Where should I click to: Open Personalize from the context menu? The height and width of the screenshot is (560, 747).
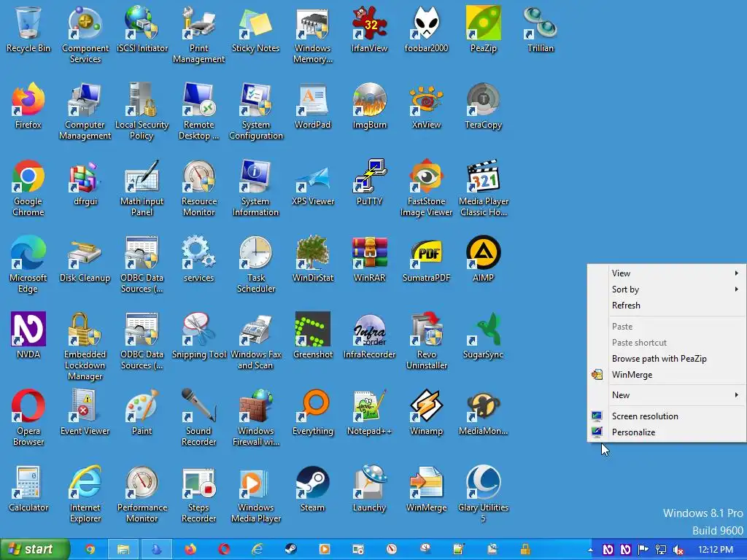point(667,432)
